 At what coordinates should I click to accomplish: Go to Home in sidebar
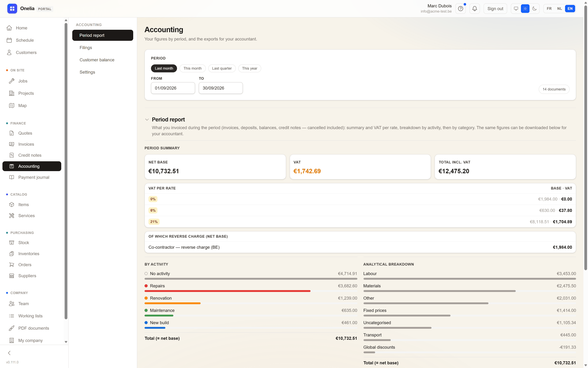pyautogui.click(x=32, y=28)
